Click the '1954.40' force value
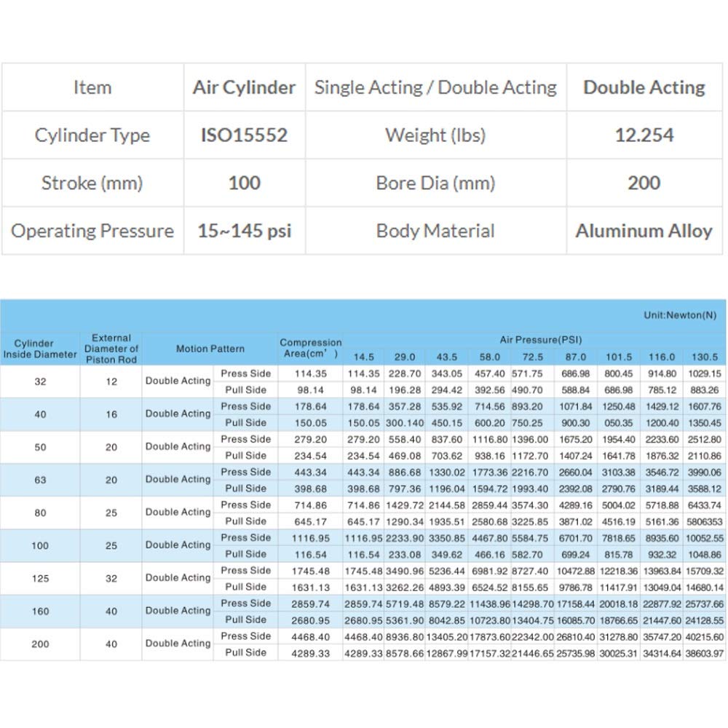728x728 pixels. [x=618, y=439]
